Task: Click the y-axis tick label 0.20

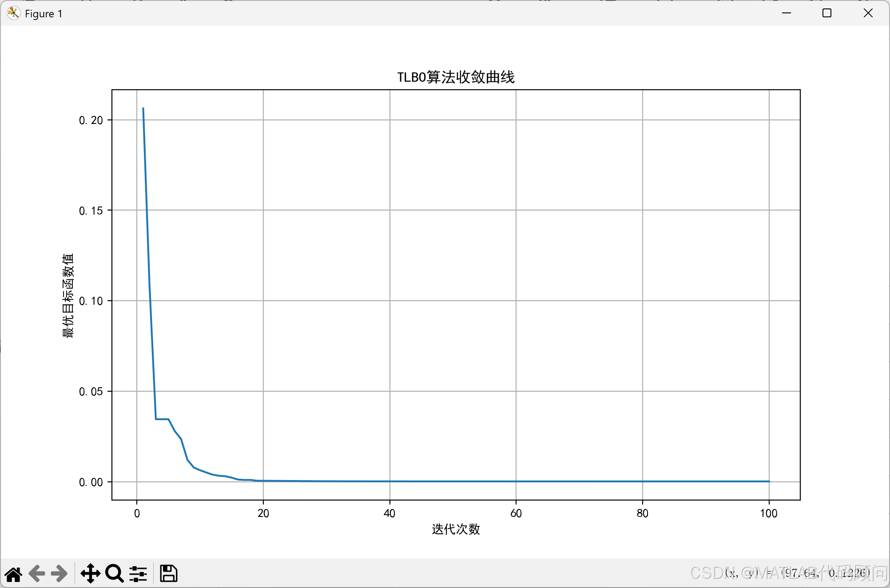Action: pyautogui.click(x=91, y=120)
